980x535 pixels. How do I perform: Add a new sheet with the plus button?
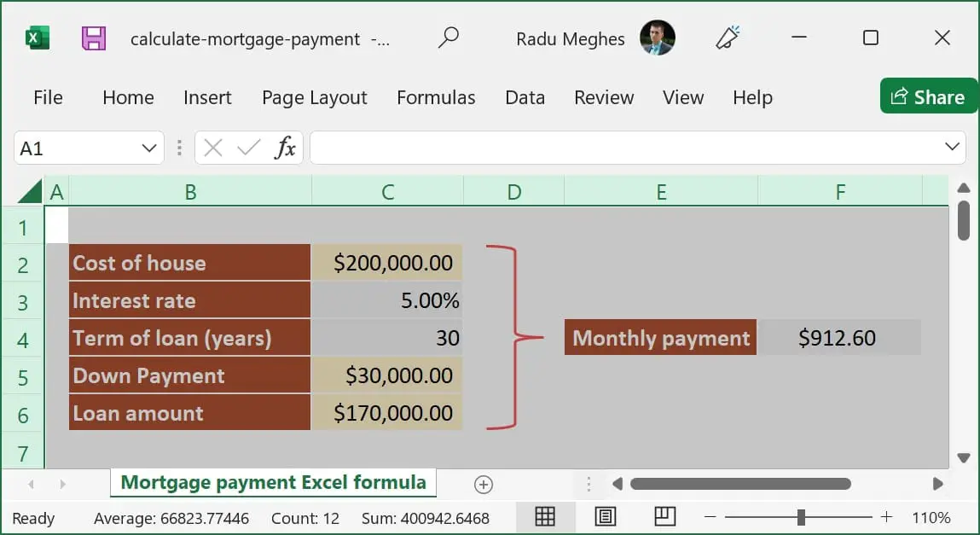coord(483,483)
